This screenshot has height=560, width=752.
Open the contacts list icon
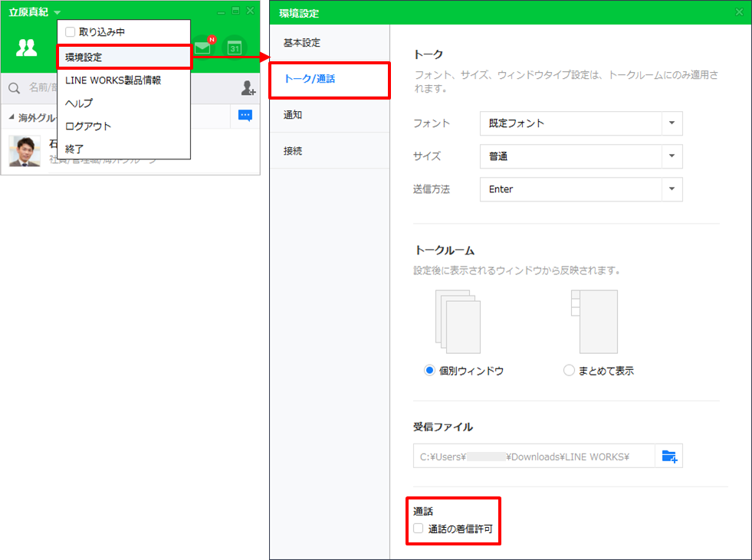(x=27, y=47)
